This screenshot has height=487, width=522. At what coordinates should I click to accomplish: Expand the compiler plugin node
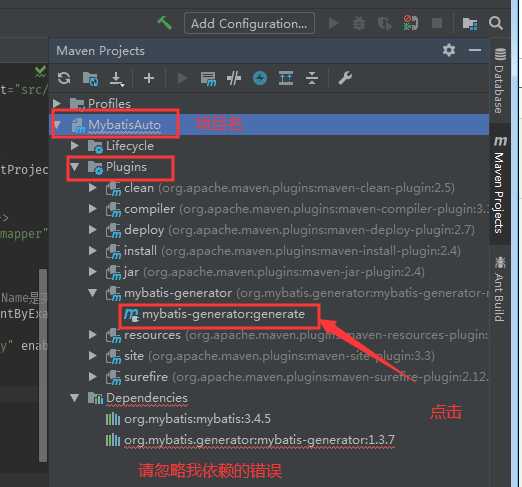[93, 209]
